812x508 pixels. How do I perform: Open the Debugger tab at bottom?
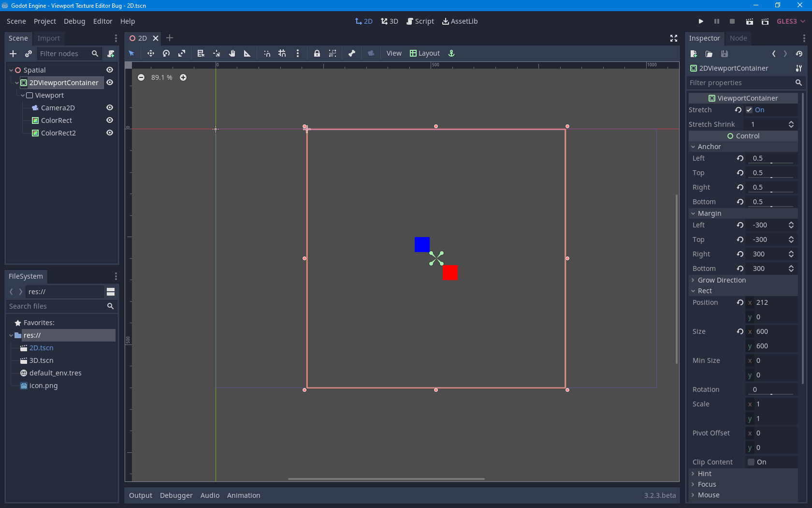coord(176,495)
